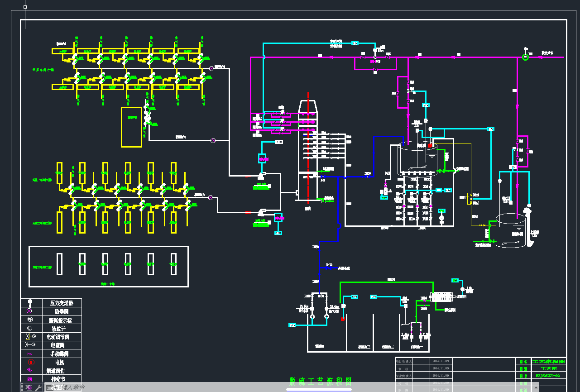Pick the magenta manual butterfly valve symbol

pyautogui.click(x=30, y=354)
